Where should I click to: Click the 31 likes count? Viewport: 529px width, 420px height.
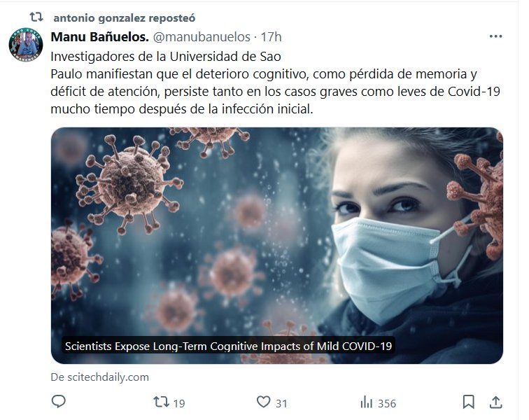click(281, 403)
